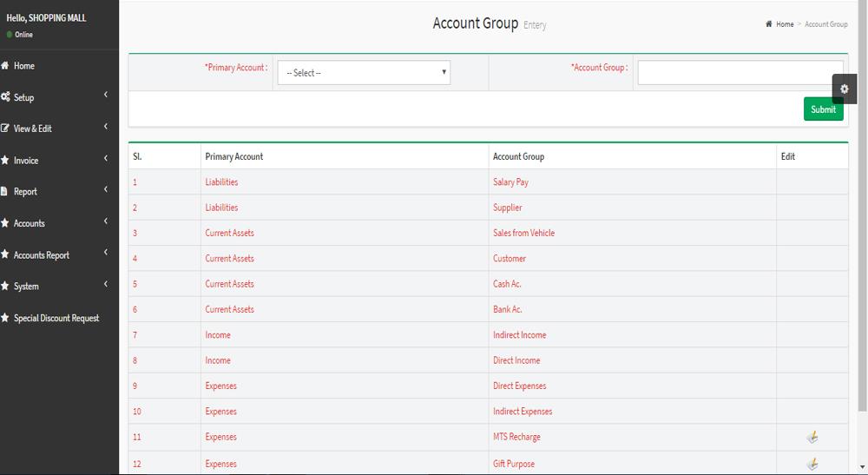Click Income in row 7
Screen dimensions: 868x475
coord(218,335)
